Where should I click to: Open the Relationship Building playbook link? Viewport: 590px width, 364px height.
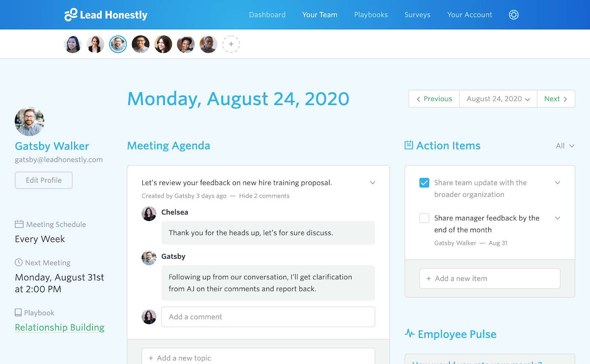(60, 327)
